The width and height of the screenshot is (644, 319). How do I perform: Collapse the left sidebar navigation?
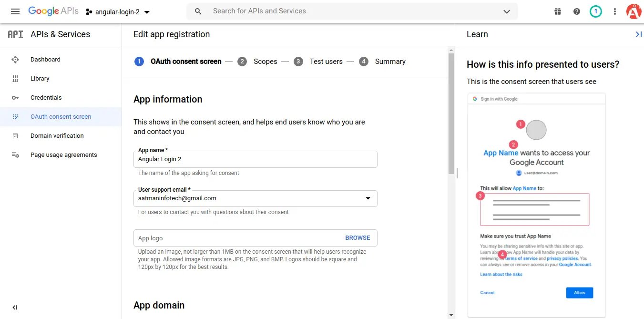(x=15, y=308)
